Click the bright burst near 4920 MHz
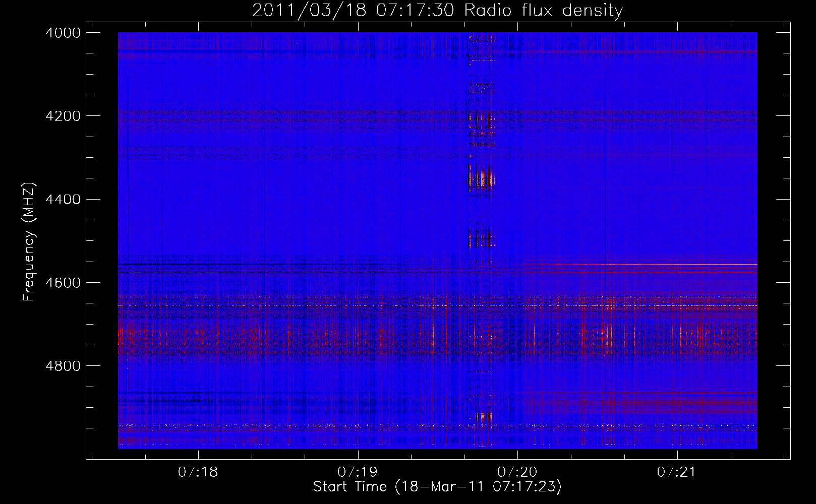This screenshot has width=816, height=504. click(x=483, y=417)
